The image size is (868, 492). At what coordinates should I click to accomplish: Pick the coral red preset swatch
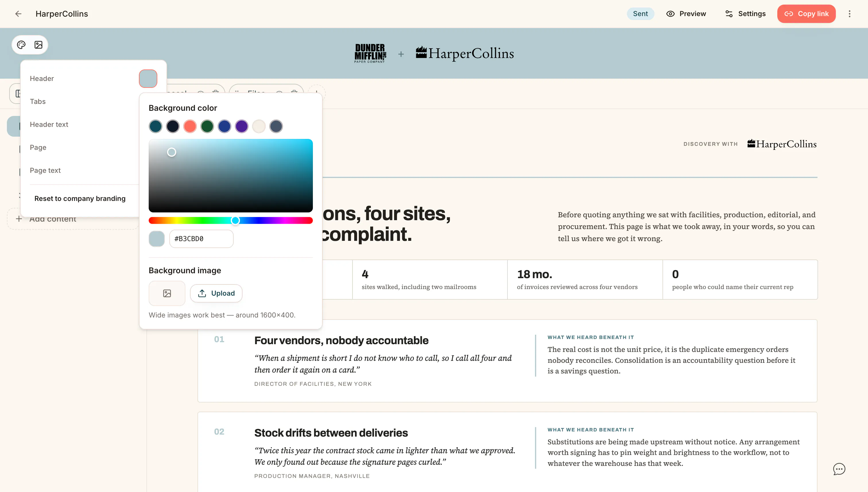pos(190,126)
